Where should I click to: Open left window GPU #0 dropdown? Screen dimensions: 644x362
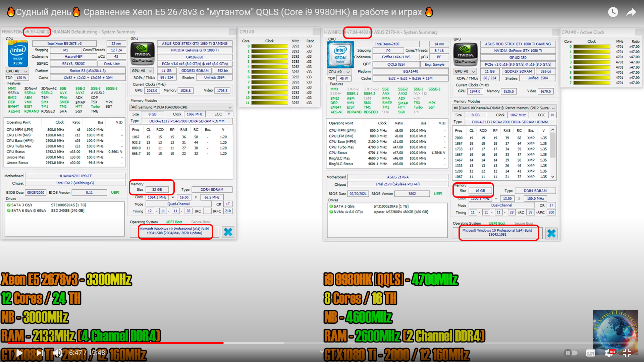click(x=142, y=71)
